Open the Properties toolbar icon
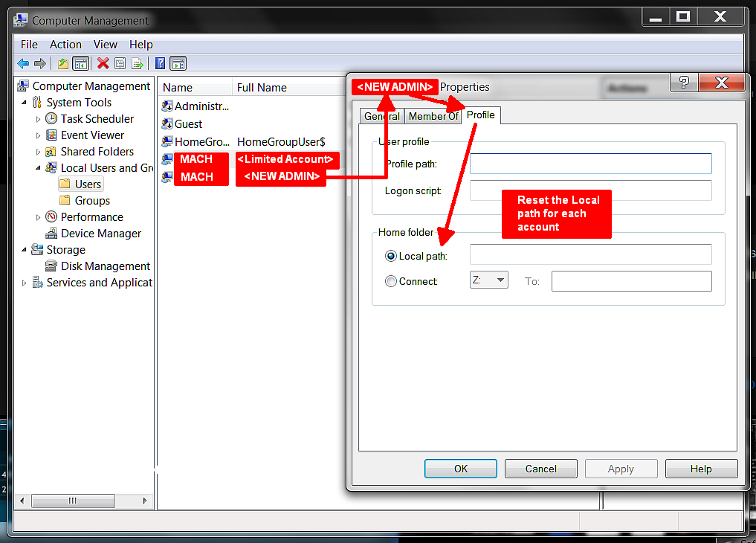Viewport: 756px width, 543px height. point(120,63)
